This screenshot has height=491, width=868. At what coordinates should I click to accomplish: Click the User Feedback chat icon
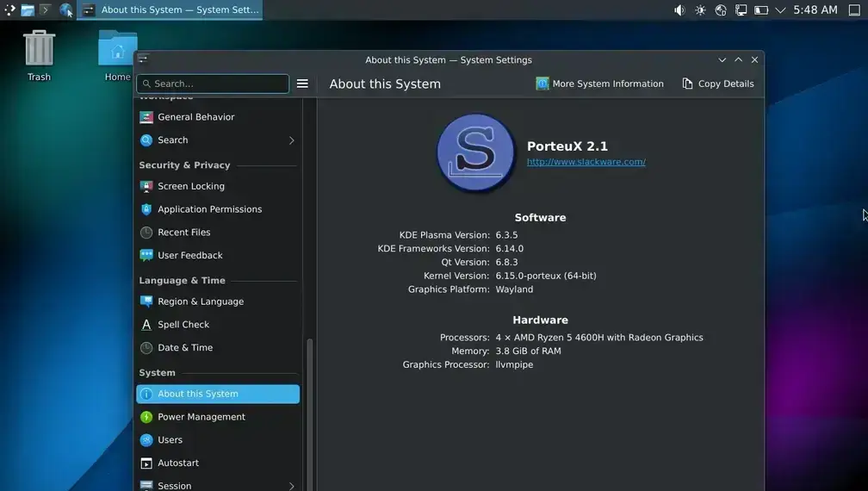point(146,255)
